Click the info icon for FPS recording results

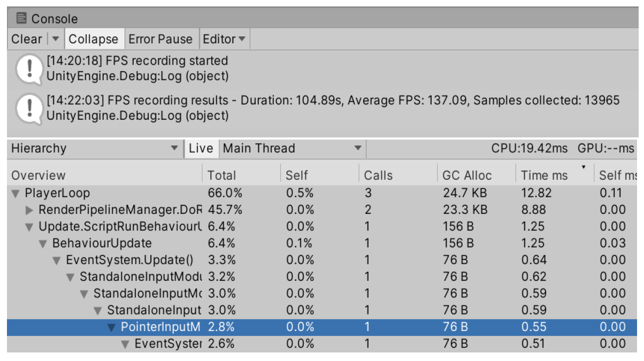click(28, 108)
